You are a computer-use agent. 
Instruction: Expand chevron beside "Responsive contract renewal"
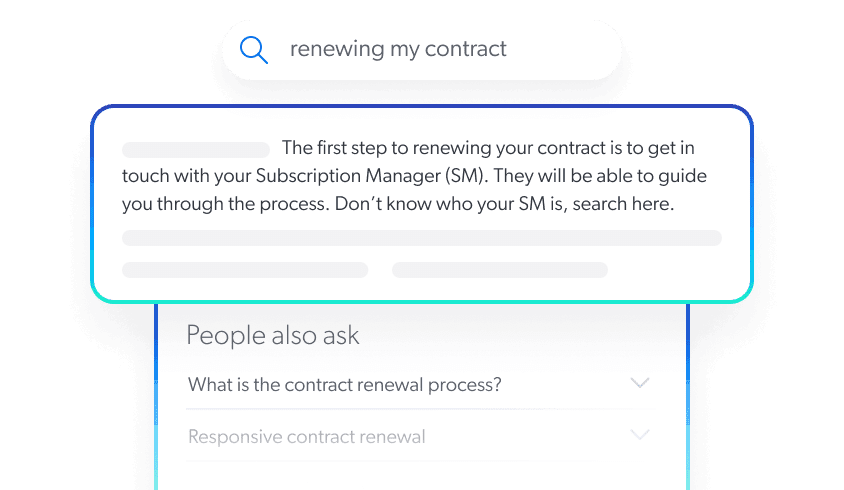point(639,435)
